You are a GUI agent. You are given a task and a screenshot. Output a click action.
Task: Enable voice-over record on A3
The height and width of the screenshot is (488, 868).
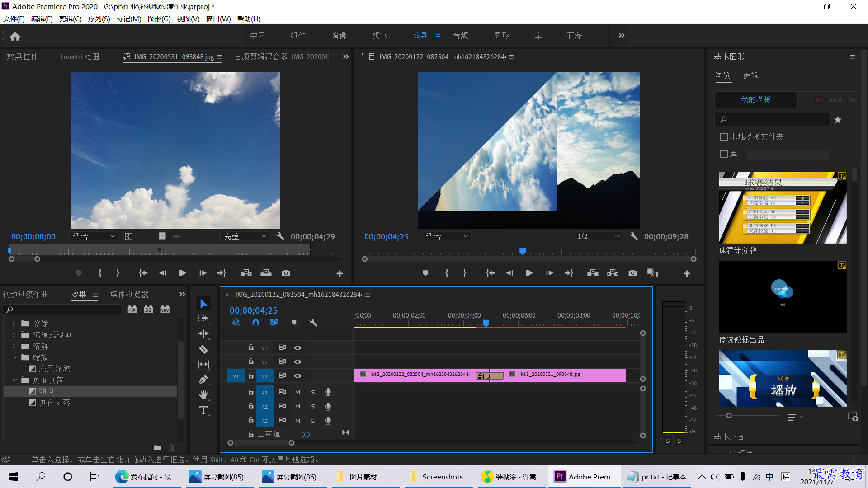(328, 421)
